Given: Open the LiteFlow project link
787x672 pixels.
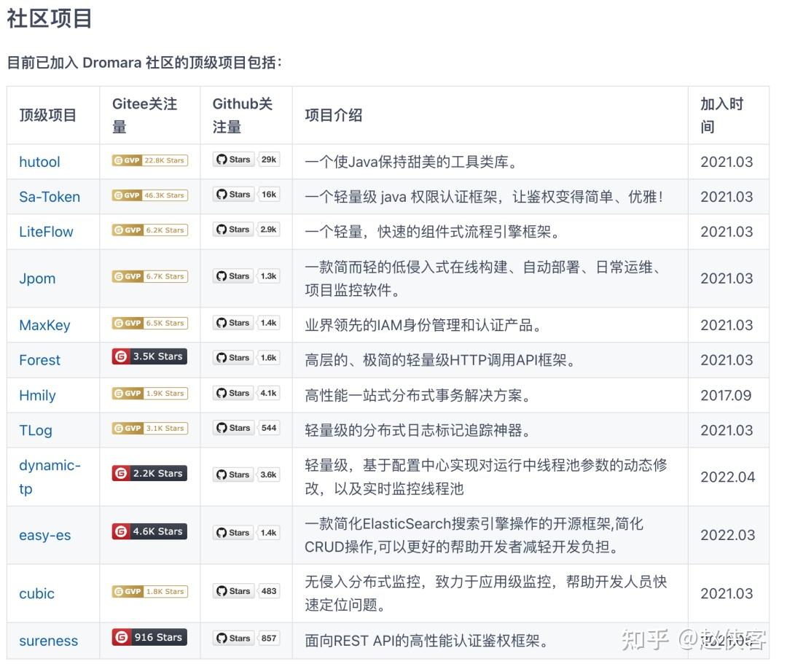Looking at the screenshot, I should coord(45,232).
